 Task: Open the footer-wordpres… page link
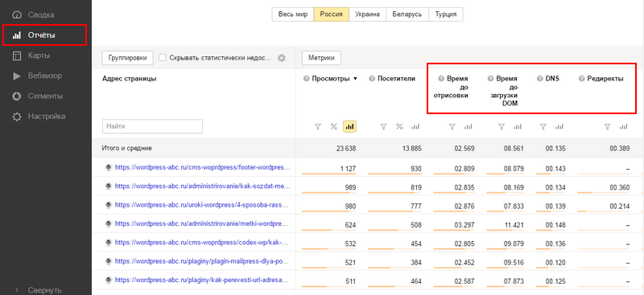[203, 167]
